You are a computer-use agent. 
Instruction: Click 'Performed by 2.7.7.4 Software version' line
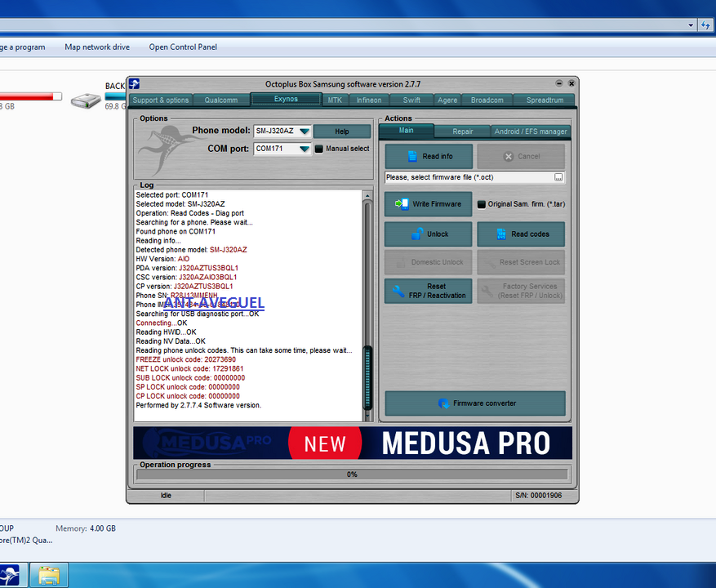tap(198, 405)
